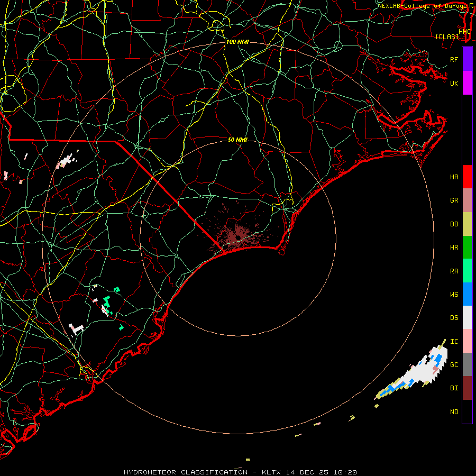This screenshot has width=476, height=476.
Task: Click the RA legend label
Action: click(x=454, y=271)
